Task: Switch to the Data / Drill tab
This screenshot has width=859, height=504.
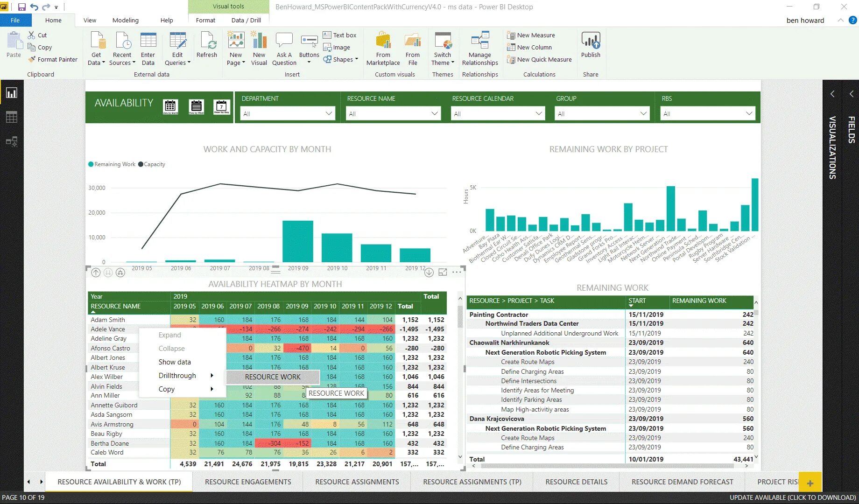Action: click(x=246, y=20)
